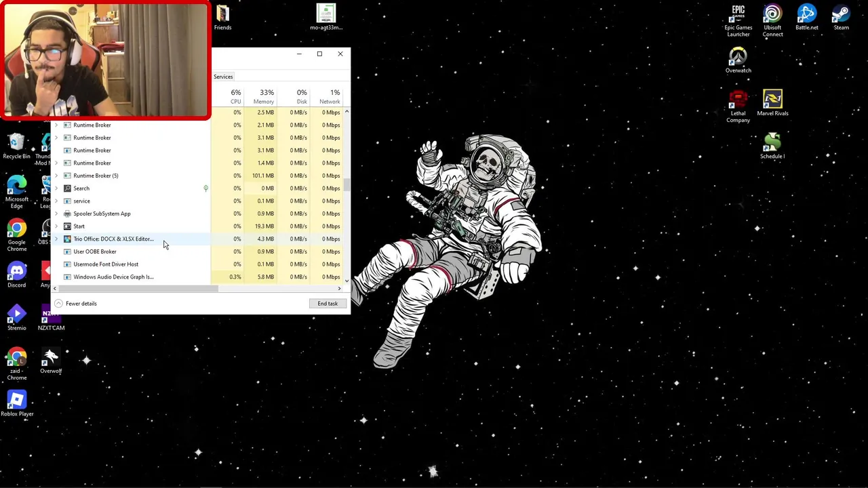Click the printer icon of Spooler SubSystem App
This screenshot has width=868, height=488.
coord(67,213)
